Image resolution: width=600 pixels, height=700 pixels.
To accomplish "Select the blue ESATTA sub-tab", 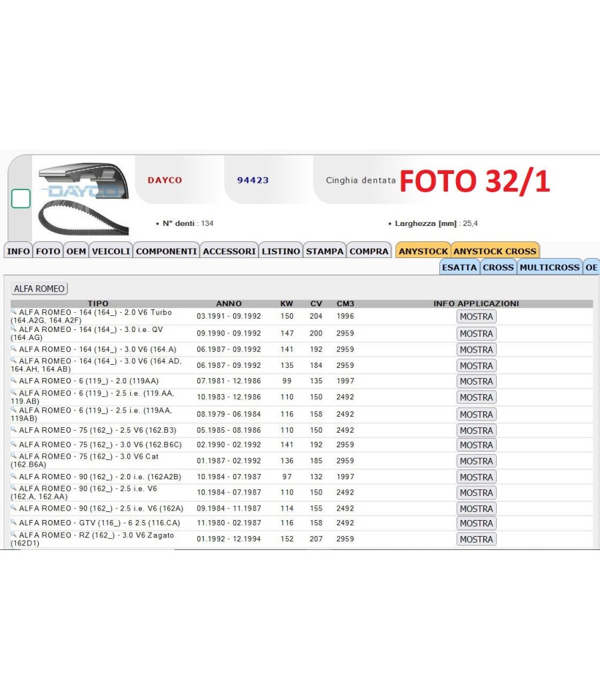I will click(x=459, y=267).
